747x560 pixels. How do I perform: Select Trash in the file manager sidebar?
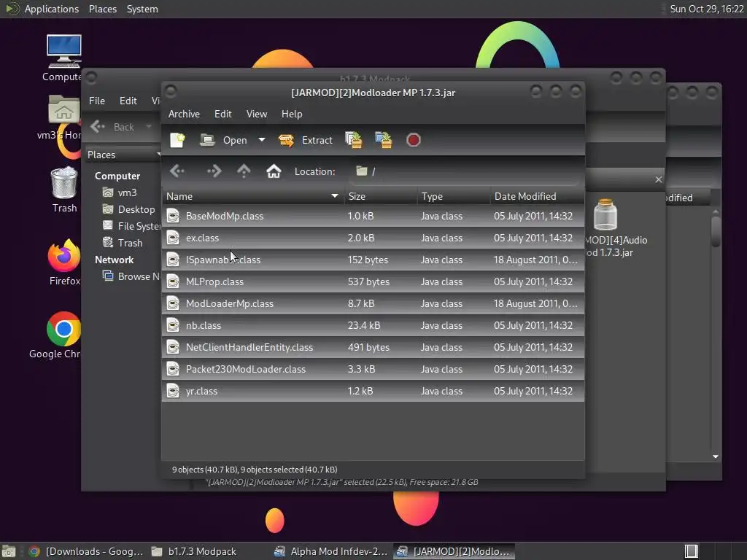(x=123, y=243)
